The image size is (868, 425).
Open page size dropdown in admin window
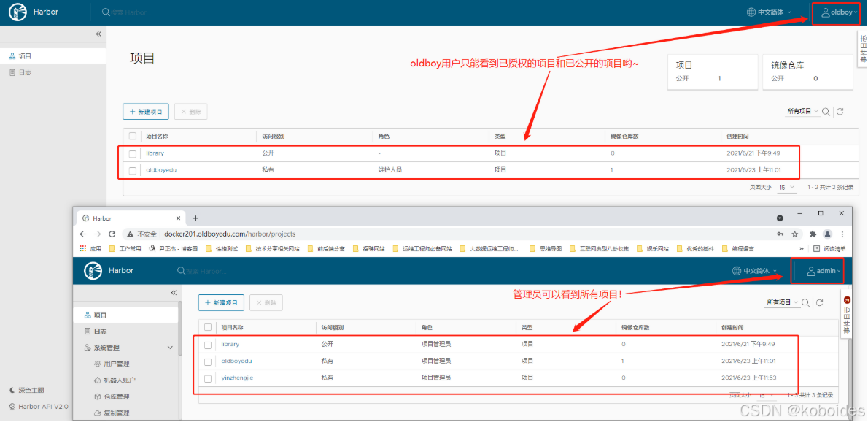coord(767,395)
